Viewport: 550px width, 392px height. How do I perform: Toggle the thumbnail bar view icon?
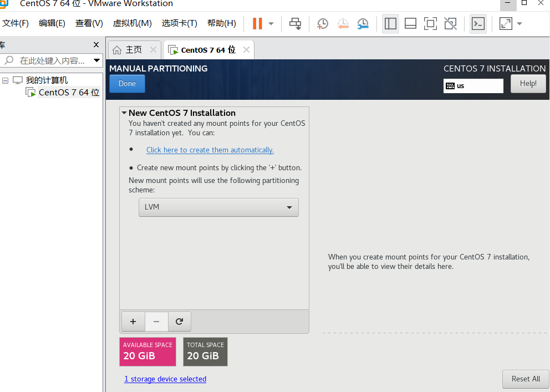point(410,23)
